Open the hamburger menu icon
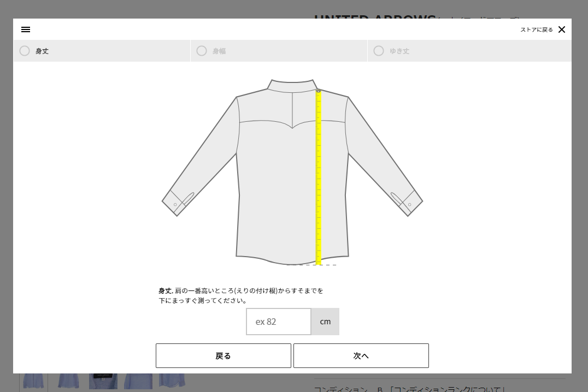 click(26, 29)
